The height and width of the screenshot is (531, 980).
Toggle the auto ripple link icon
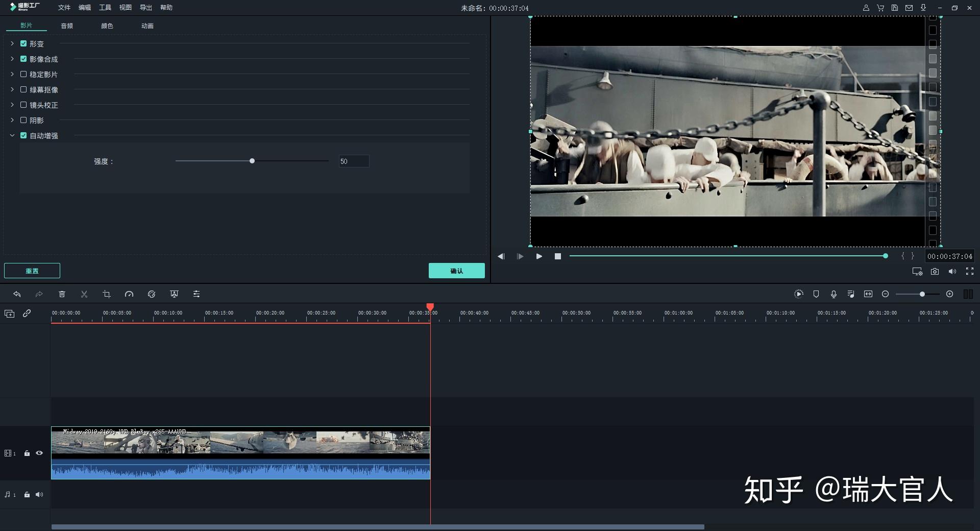coord(27,313)
